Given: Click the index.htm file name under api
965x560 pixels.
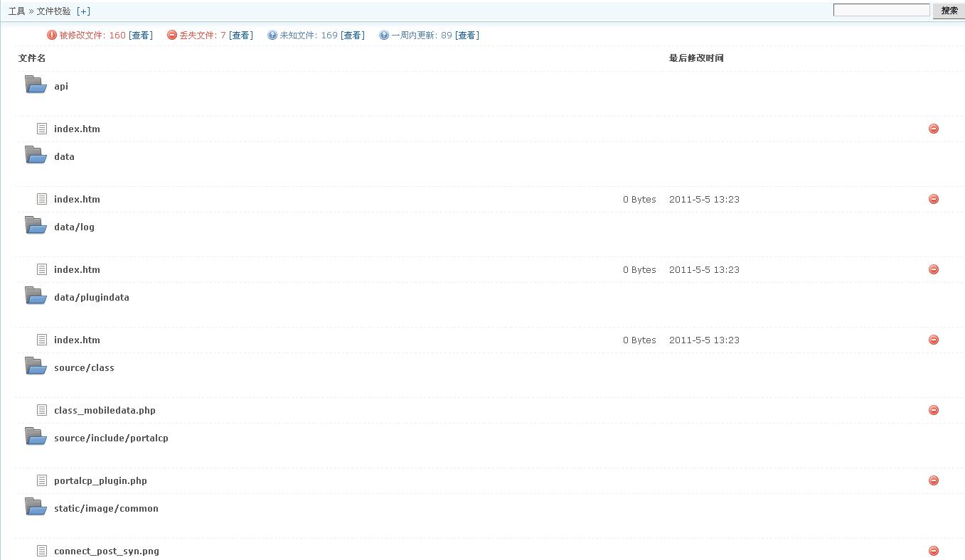Looking at the screenshot, I should pos(77,129).
